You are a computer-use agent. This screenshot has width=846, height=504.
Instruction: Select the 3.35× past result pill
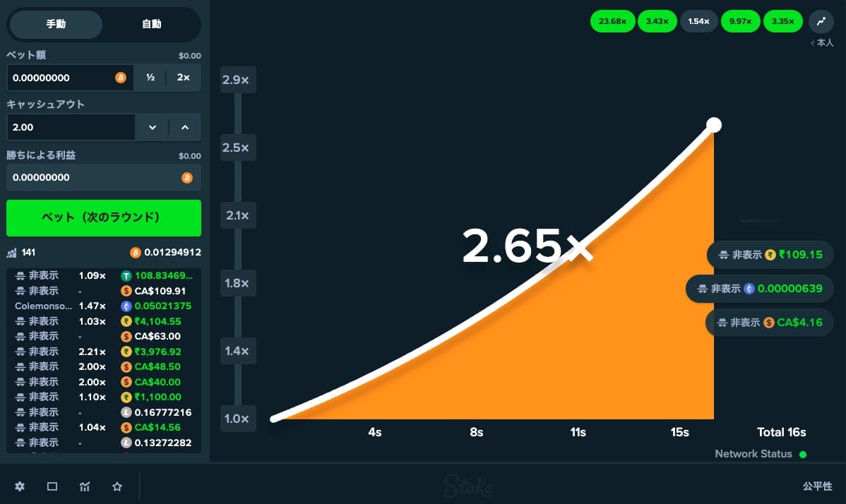[x=783, y=22]
